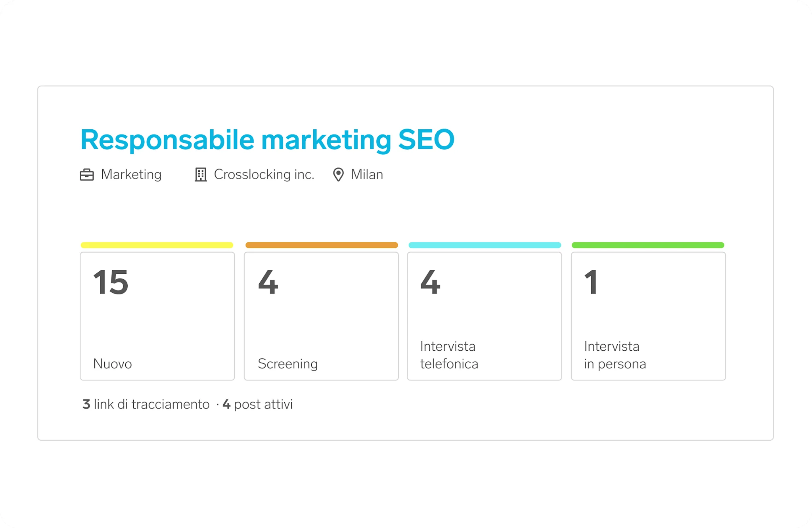Open the Intervista telefonica stage card

(x=485, y=316)
